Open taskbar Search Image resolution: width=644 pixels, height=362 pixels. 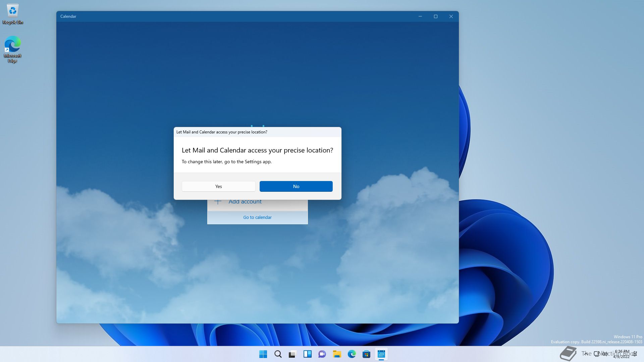[278, 354]
